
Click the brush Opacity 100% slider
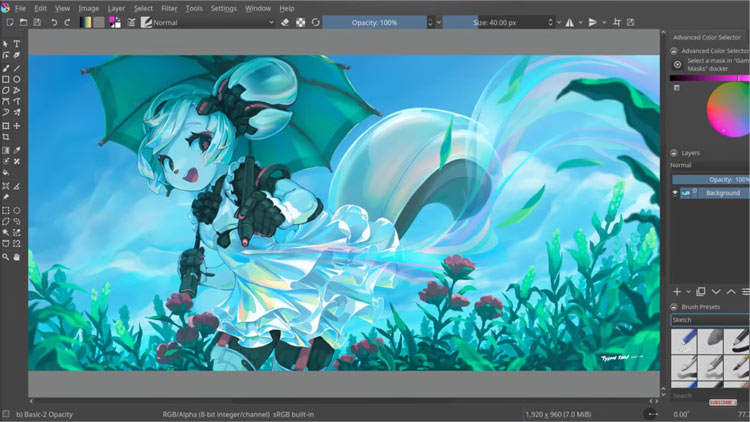(x=375, y=22)
